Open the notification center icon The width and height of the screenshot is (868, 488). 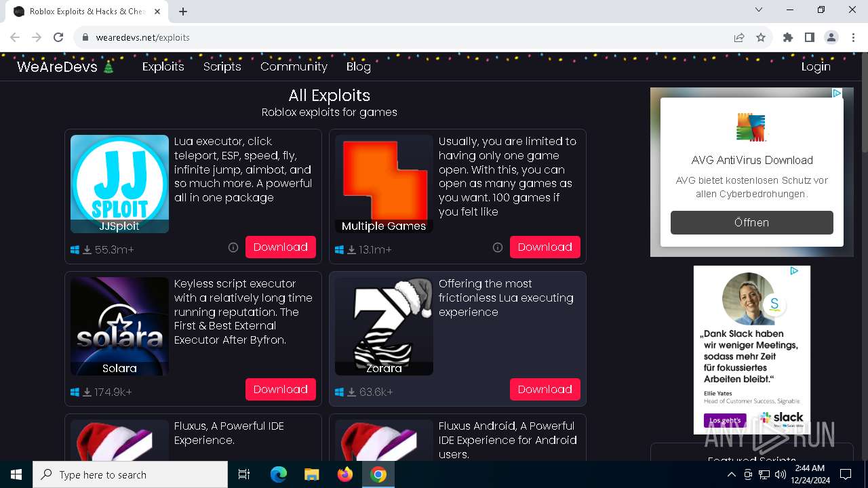point(846,474)
